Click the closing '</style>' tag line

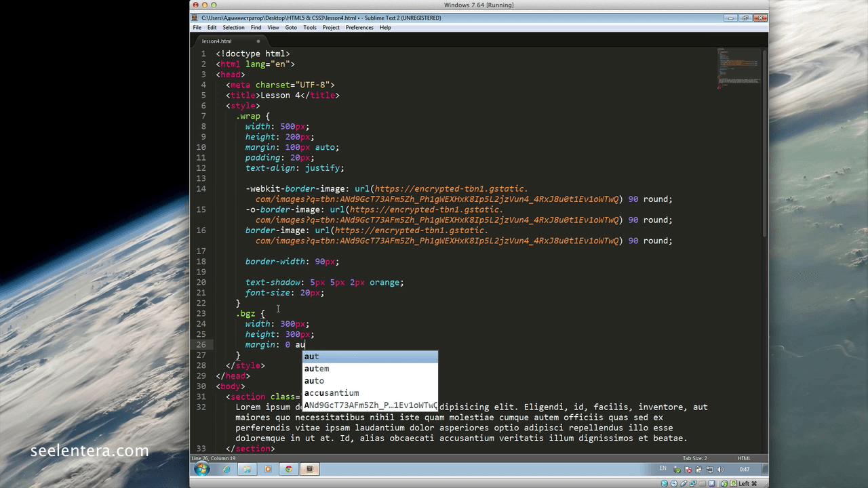tap(245, 365)
